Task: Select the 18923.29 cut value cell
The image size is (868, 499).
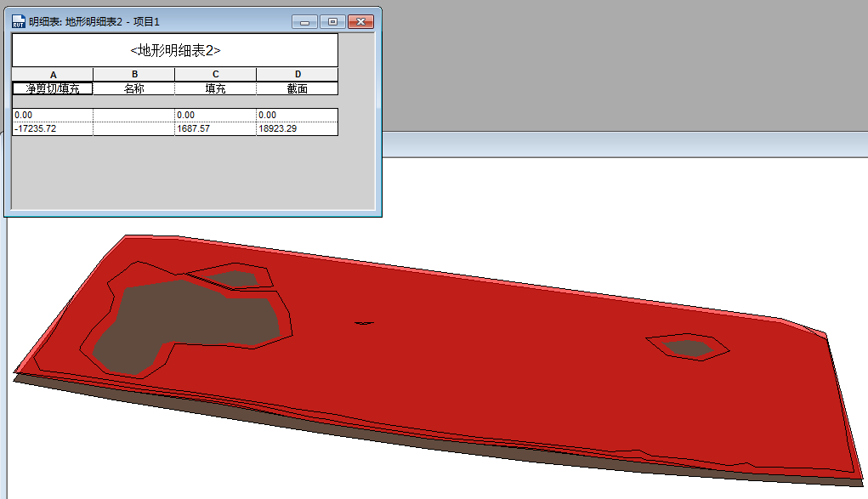Action: pos(298,128)
